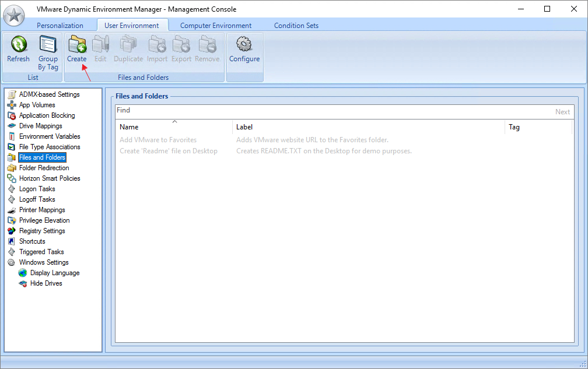The image size is (588, 369).
Task: Create a new Files and Folders setting
Action: pyautogui.click(x=76, y=48)
